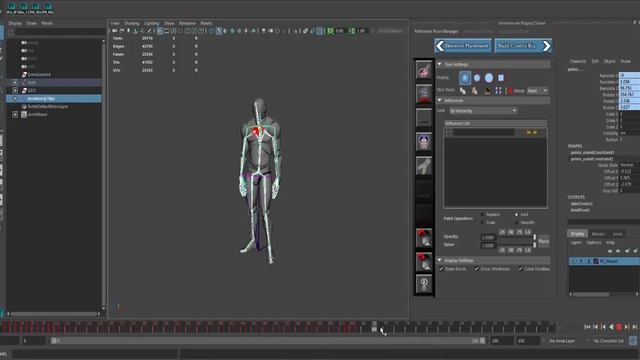Viewport: 640px width, 360px height.
Task: Open the Sort By Hierarchy dropdown
Action: [483, 111]
